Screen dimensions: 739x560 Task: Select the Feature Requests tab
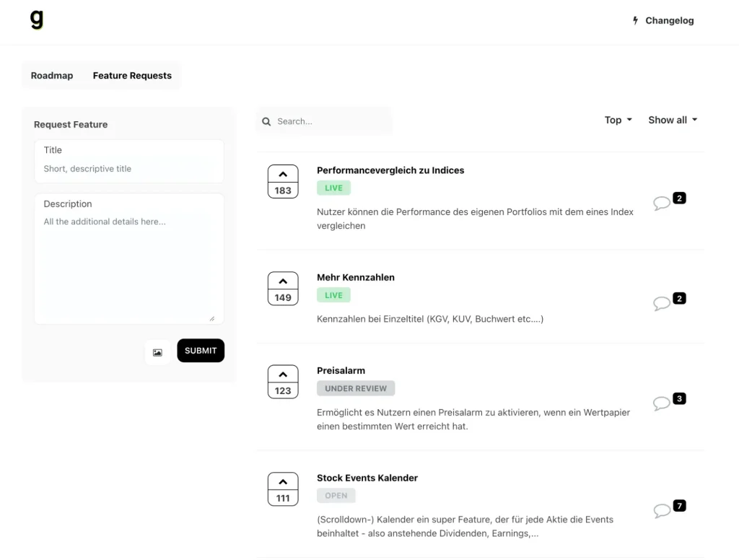pyautogui.click(x=132, y=76)
